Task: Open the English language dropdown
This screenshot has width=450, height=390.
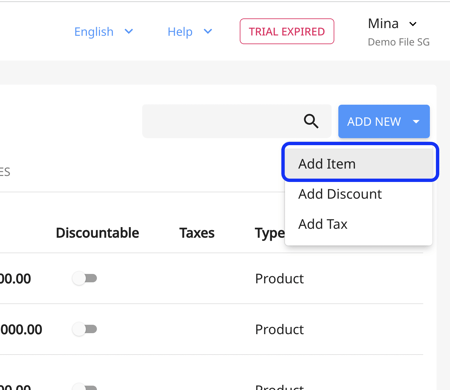Action: point(103,32)
